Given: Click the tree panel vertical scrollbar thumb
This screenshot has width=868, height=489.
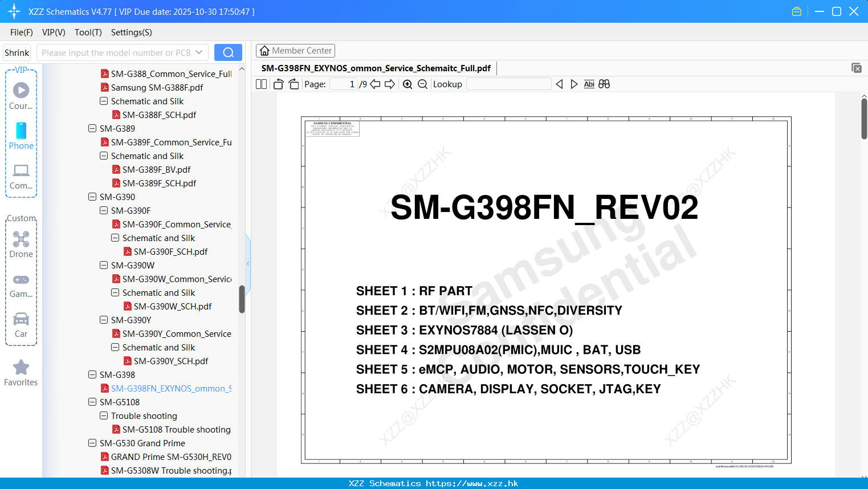Looking at the screenshot, I should (x=242, y=299).
